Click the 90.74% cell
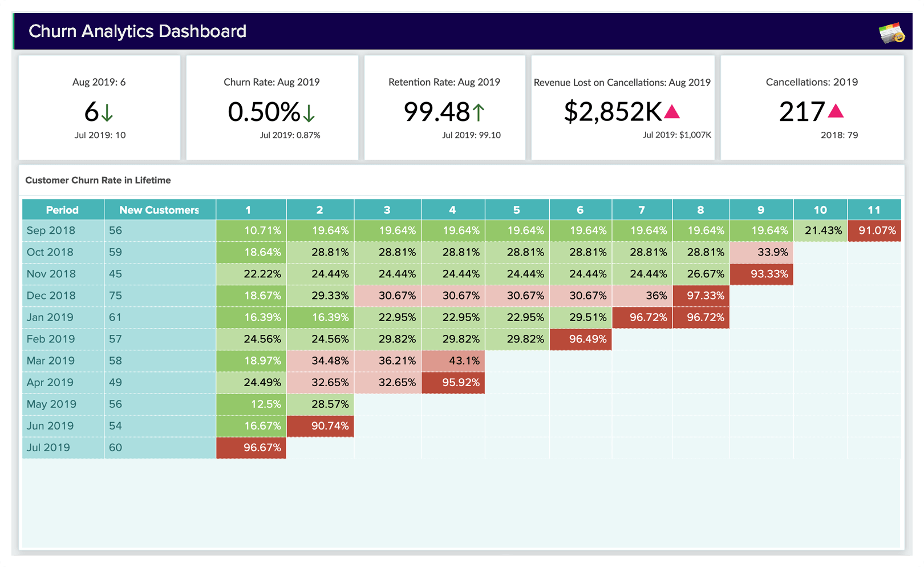Screen dimensions: 924x567 coord(320,426)
